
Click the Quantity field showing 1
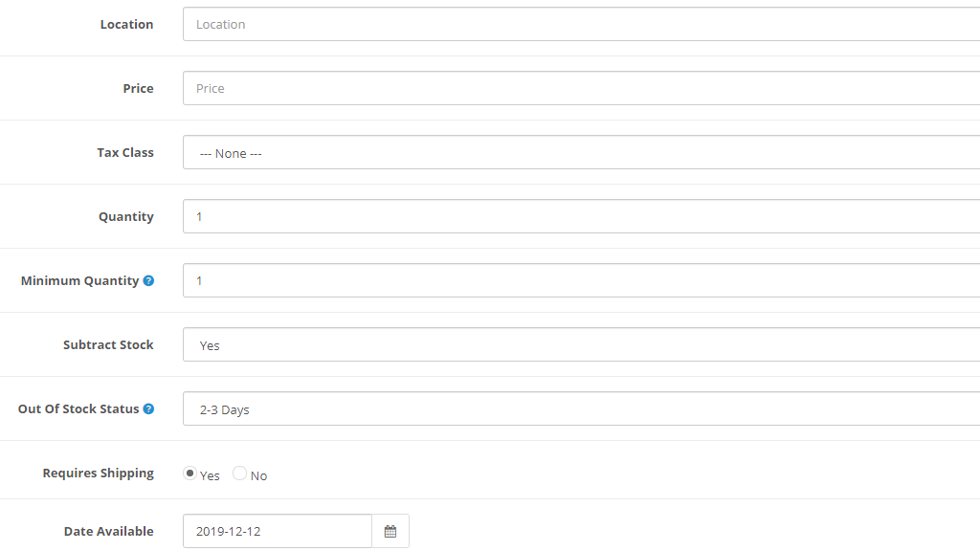[x=479, y=216]
